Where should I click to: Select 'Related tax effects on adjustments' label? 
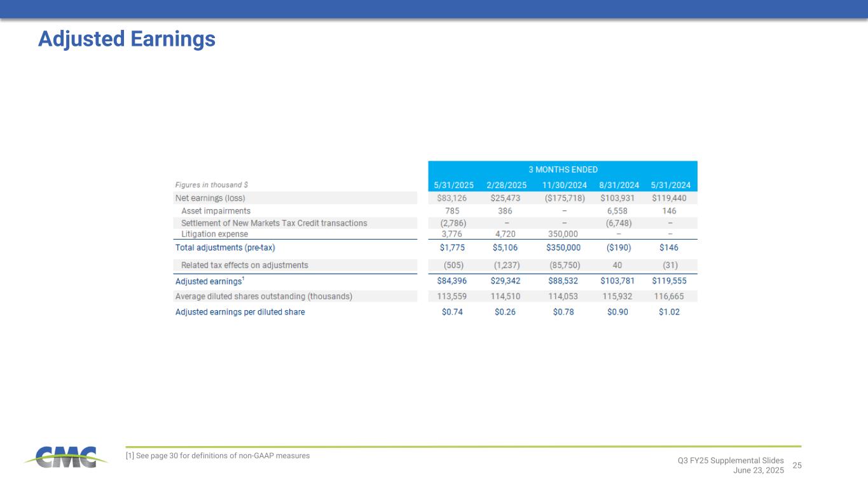coord(244,265)
